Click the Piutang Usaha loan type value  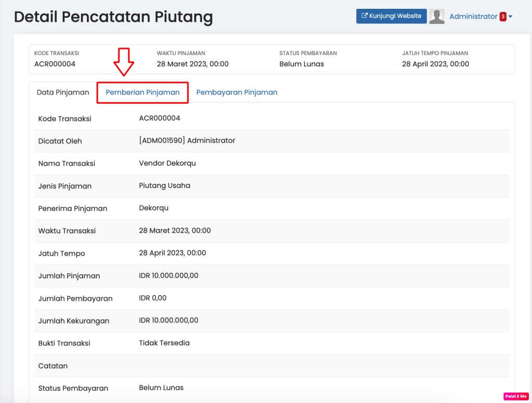coord(166,185)
